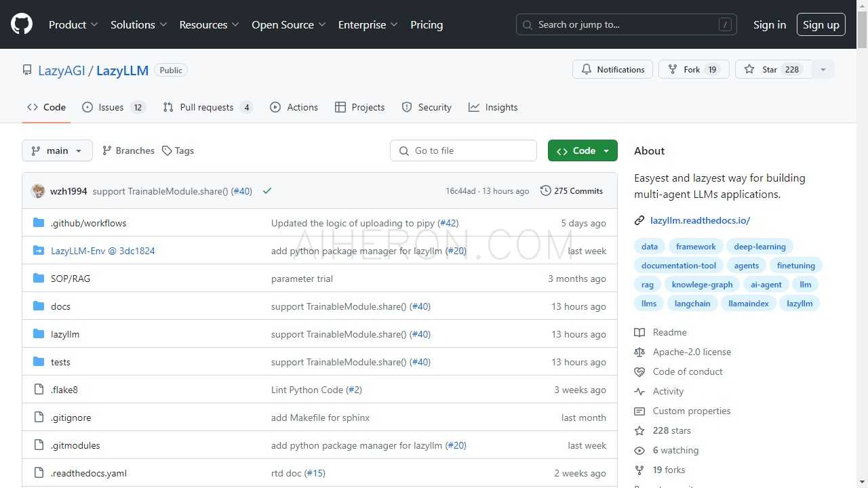The height and width of the screenshot is (488, 868).
Task: Switch to the Projects tab
Action: pos(360,107)
